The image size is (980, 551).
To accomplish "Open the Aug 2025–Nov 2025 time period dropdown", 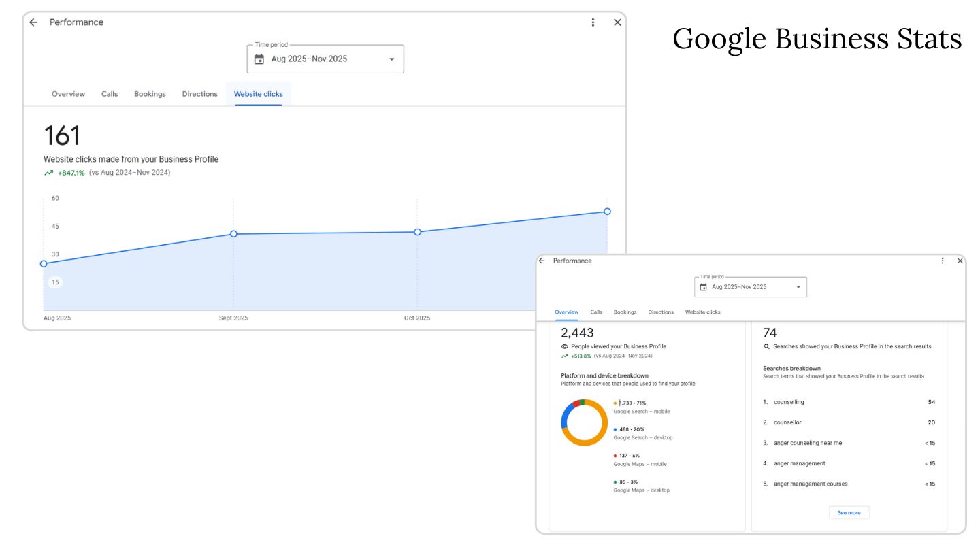I will pyautogui.click(x=391, y=59).
